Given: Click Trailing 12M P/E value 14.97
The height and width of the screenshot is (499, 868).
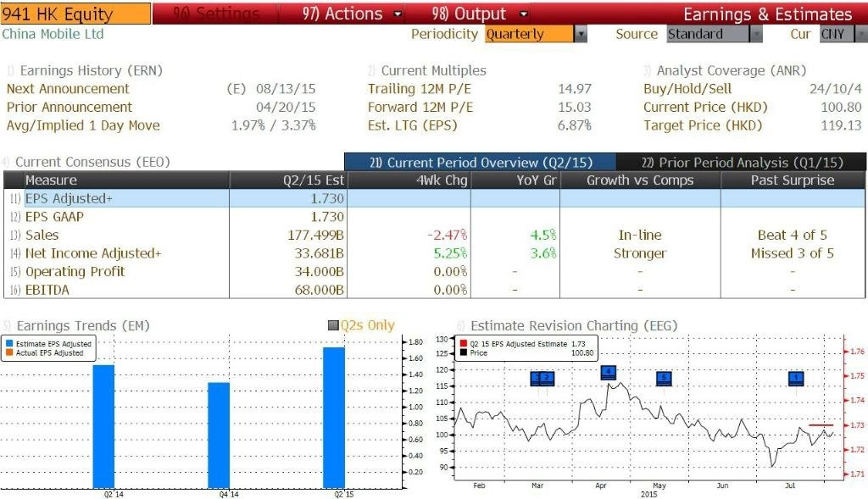Looking at the screenshot, I should point(575,89).
